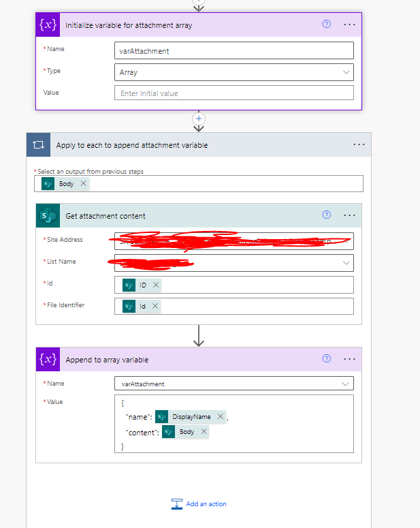Click the Add an action link
Viewport: 420px width, 528px height.
click(206, 503)
